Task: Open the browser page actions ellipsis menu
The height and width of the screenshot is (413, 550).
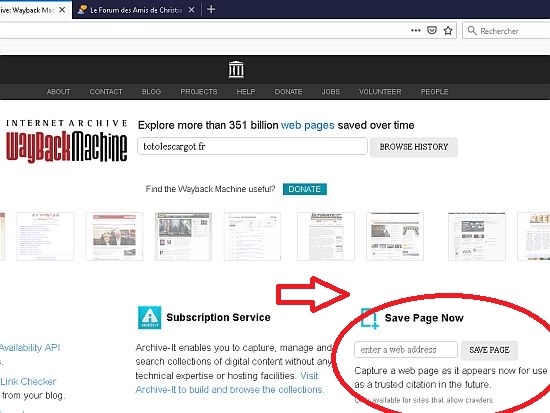Action: click(x=416, y=31)
